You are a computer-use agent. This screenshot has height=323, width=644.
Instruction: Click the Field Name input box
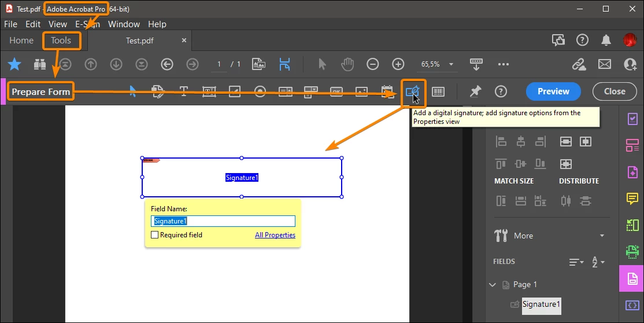[x=223, y=221]
